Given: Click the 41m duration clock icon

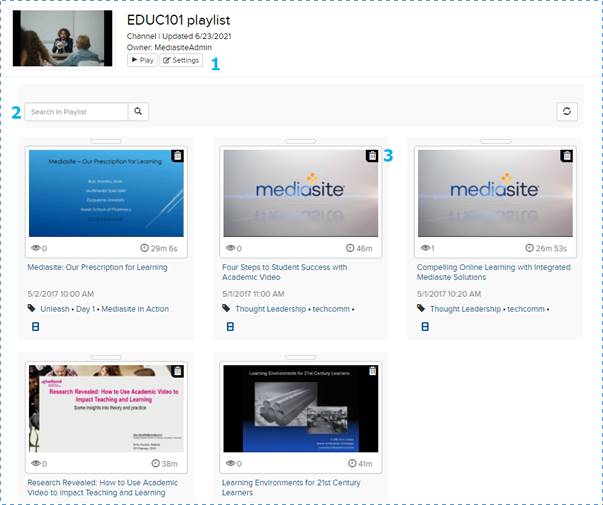Looking at the screenshot, I should pyautogui.click(x=352, y=463).
